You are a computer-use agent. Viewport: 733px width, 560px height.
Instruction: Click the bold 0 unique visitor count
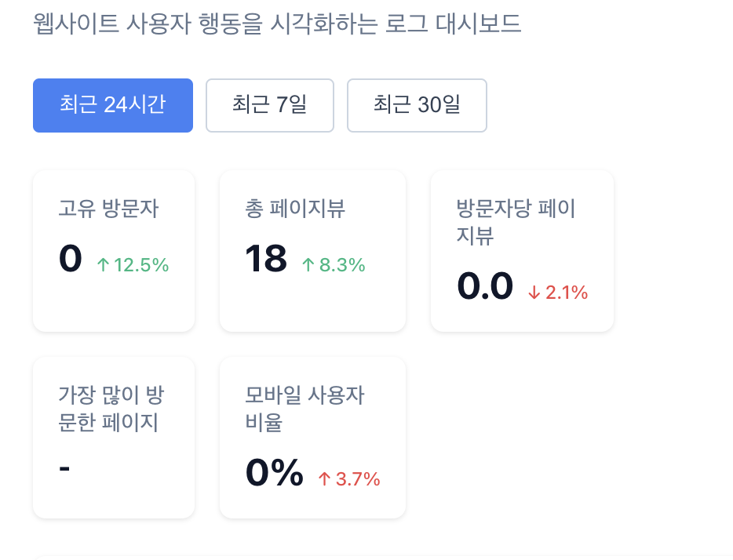pyautogui.click(x=69, y=260)
